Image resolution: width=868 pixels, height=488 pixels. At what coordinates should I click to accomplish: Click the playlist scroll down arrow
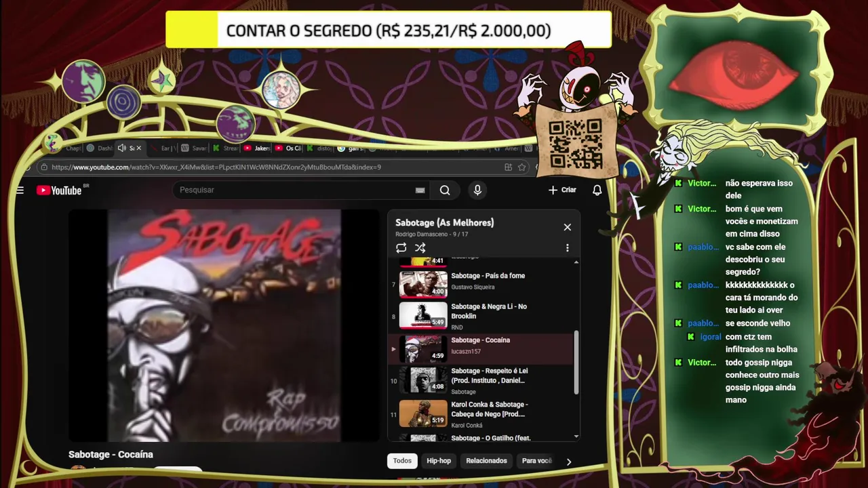(577, 436)
